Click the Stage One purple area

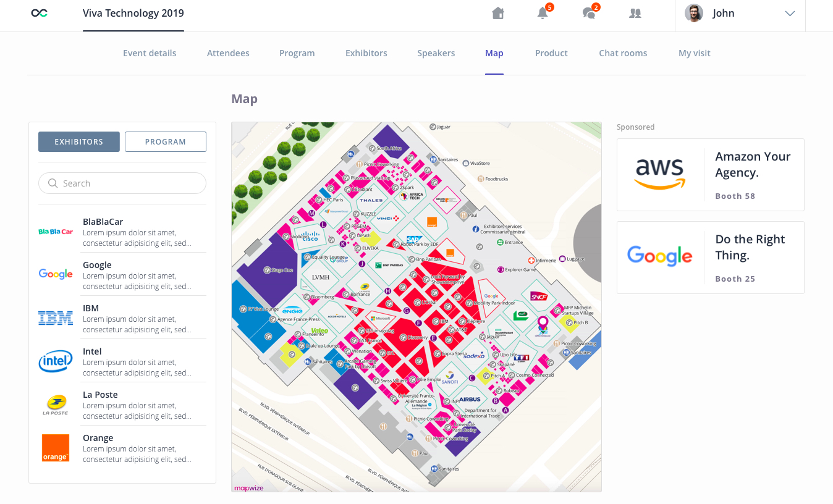pyautogui.click(x=267, y=270)
